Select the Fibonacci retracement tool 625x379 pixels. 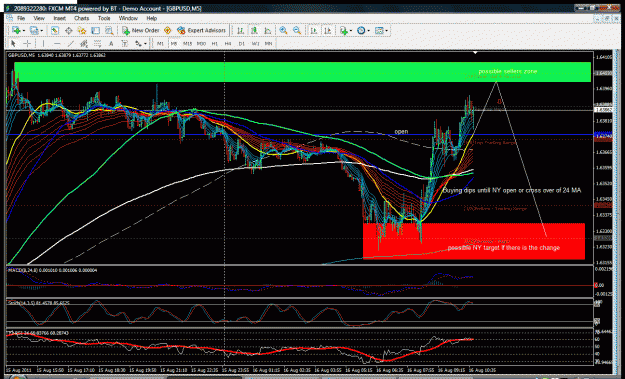[x=97, y=43]
